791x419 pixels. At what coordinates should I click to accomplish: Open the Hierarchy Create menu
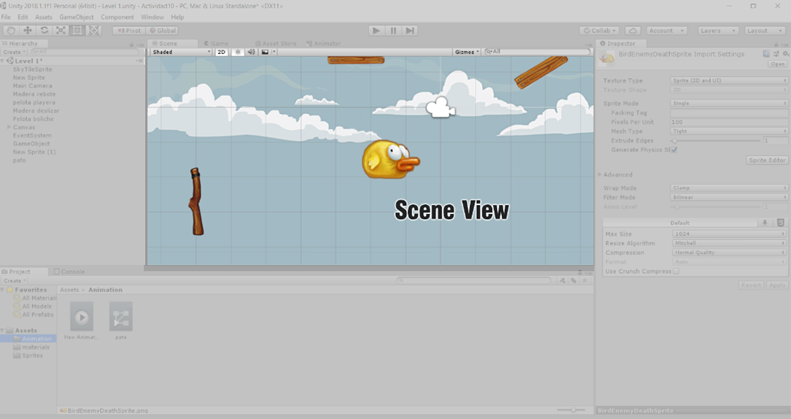click(14, 52)
